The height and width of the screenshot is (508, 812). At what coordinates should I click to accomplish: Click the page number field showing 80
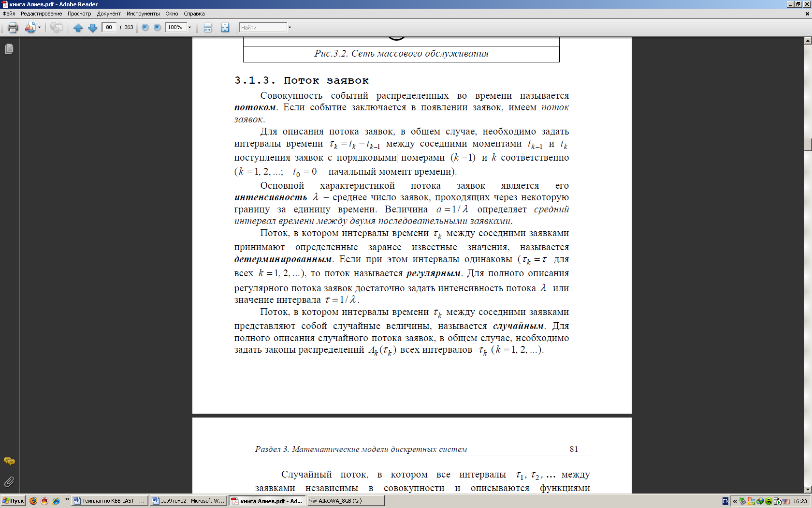109,27
